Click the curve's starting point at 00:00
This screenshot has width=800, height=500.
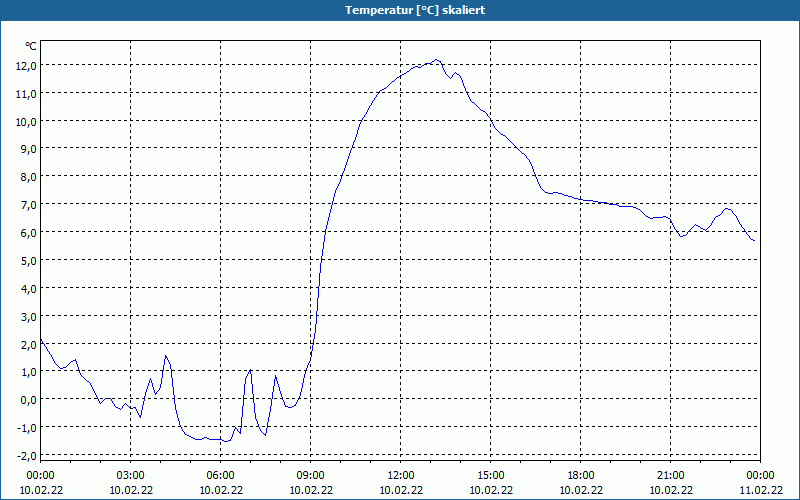click(x=41, y=339)
